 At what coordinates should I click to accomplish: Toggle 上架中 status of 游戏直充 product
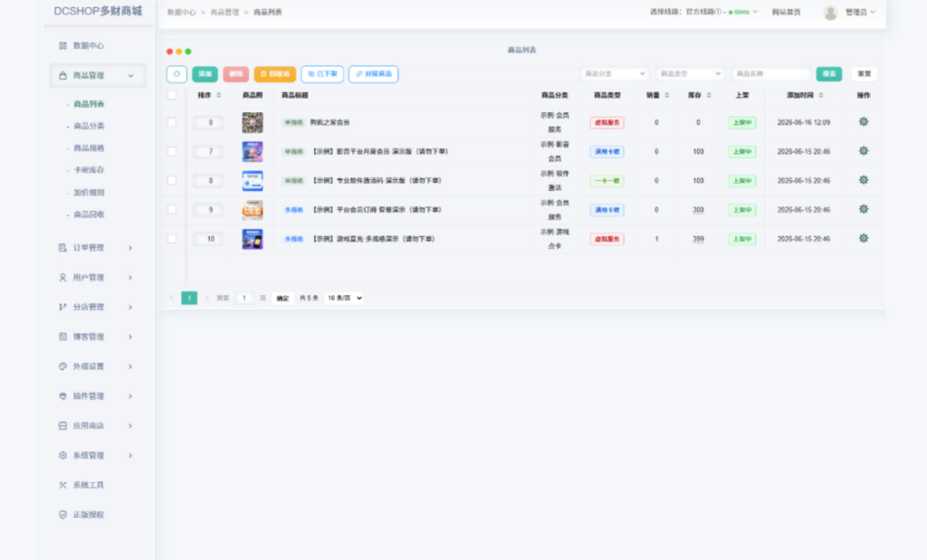click(x=742, y=239)
